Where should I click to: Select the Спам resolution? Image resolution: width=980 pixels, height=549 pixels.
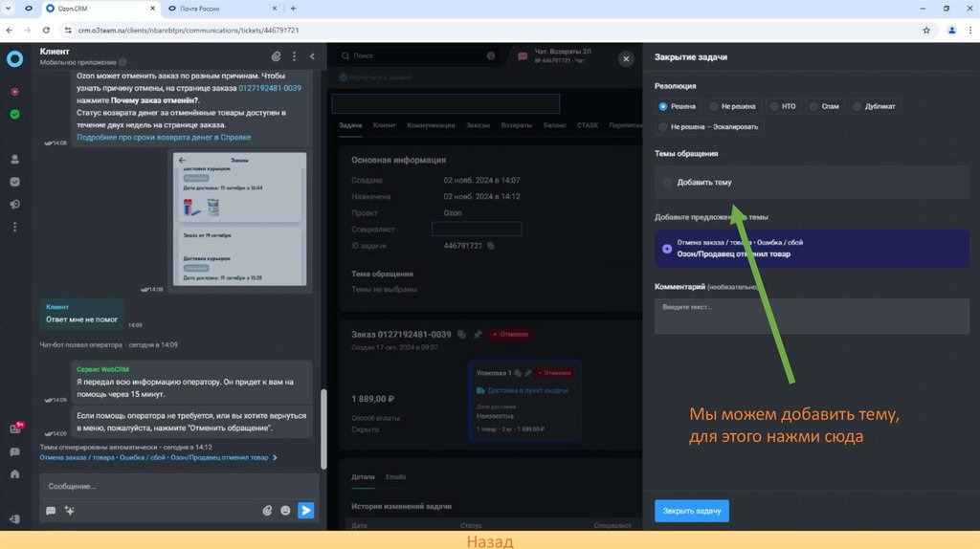coord(824,107)
